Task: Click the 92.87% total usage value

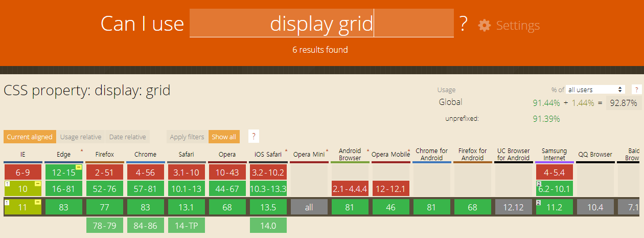Action: pos(623,103)
